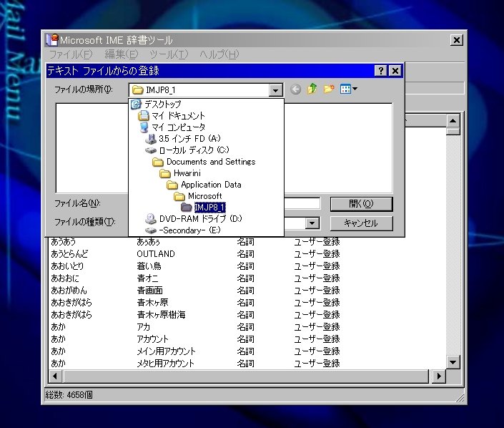Click horizontal scrollbar left arrow
The width and height of the screenshot is (504, 428).
[x=55, y=376]
